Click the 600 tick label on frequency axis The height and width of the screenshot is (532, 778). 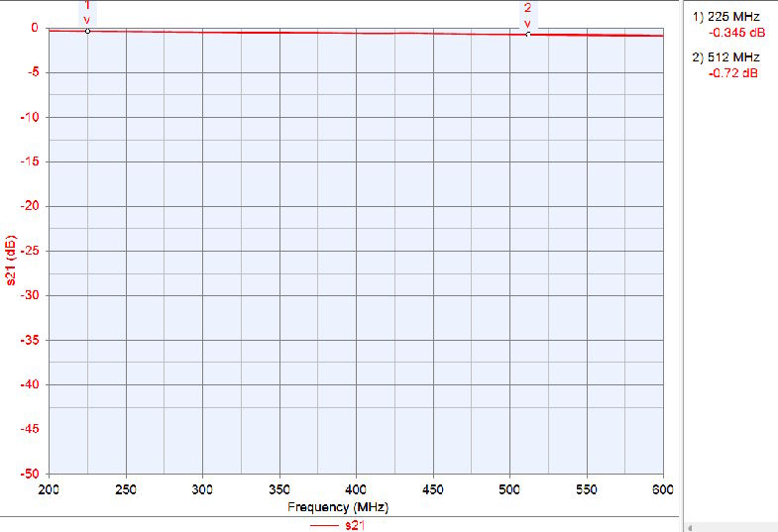pos(662,489)
